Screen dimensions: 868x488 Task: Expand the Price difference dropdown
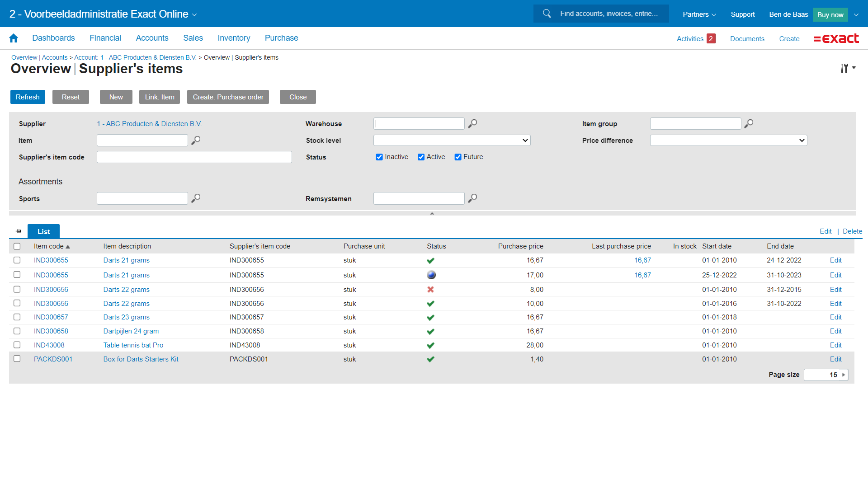[x=728, y=141]
